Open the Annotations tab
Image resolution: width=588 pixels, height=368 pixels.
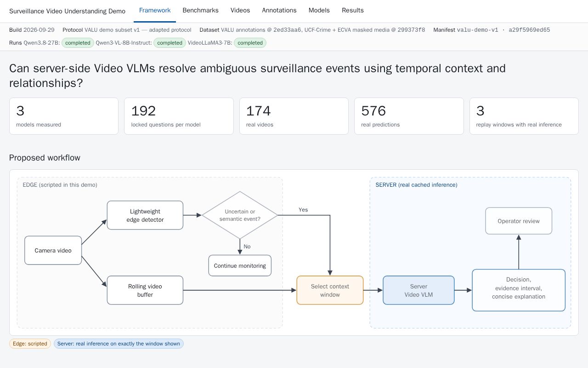[279, 11]
